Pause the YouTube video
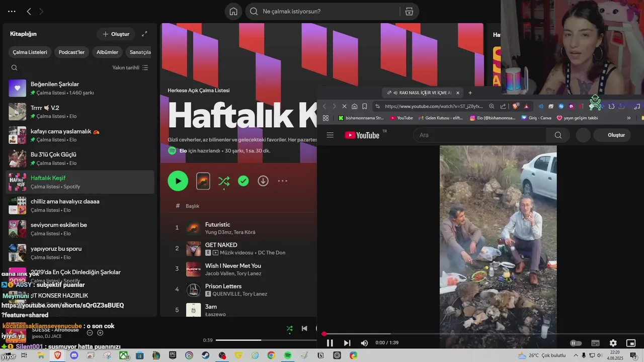The width and height of the screenshot is (644, 362). pyautogui.click(x=330, y=343)
